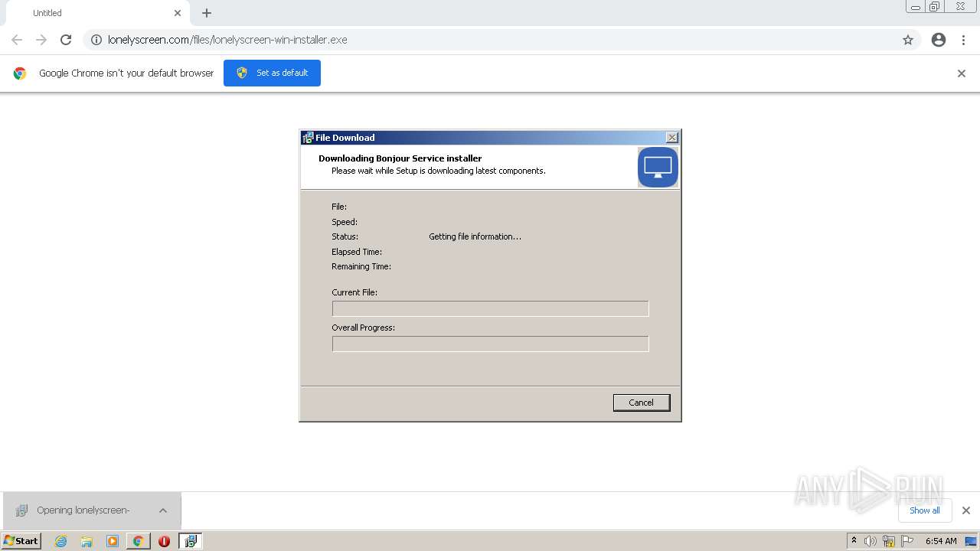The image size is (980, 551).
Task: Minimize the Chrome window
Action: pos(916,7)
